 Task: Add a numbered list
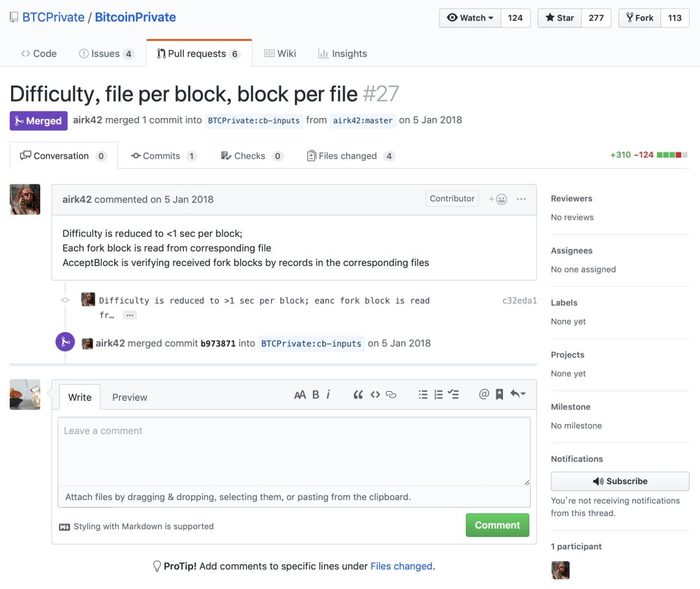point(438,394)
